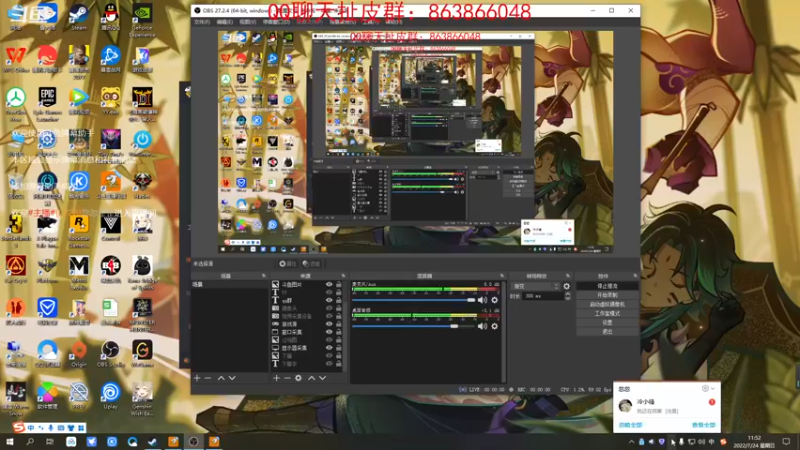This screenshot has width=800, height=450.
Task: Open Steam desktop shortcut
Action: (79, 17)
